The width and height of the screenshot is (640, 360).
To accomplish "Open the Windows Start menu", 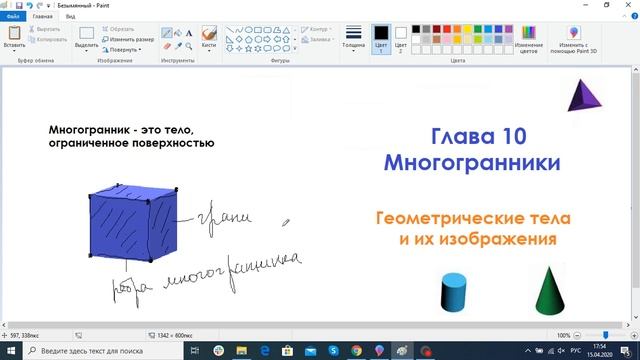I will point(11,351).
